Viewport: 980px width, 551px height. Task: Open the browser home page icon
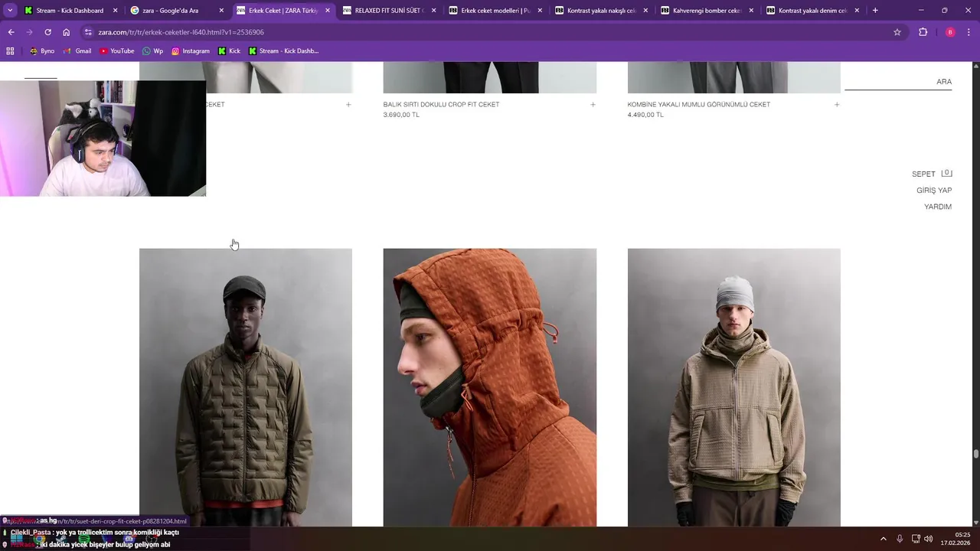point(66,32)
